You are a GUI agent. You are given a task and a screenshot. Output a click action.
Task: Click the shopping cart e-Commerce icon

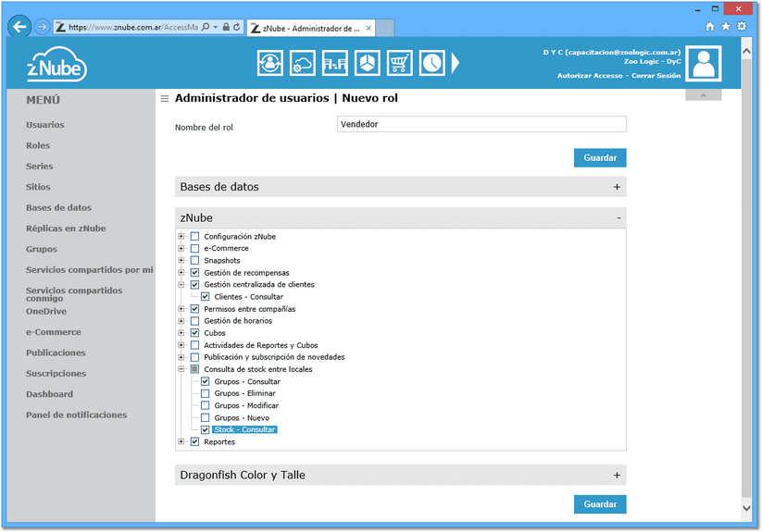pyautogui.click(x=399, y=63)
